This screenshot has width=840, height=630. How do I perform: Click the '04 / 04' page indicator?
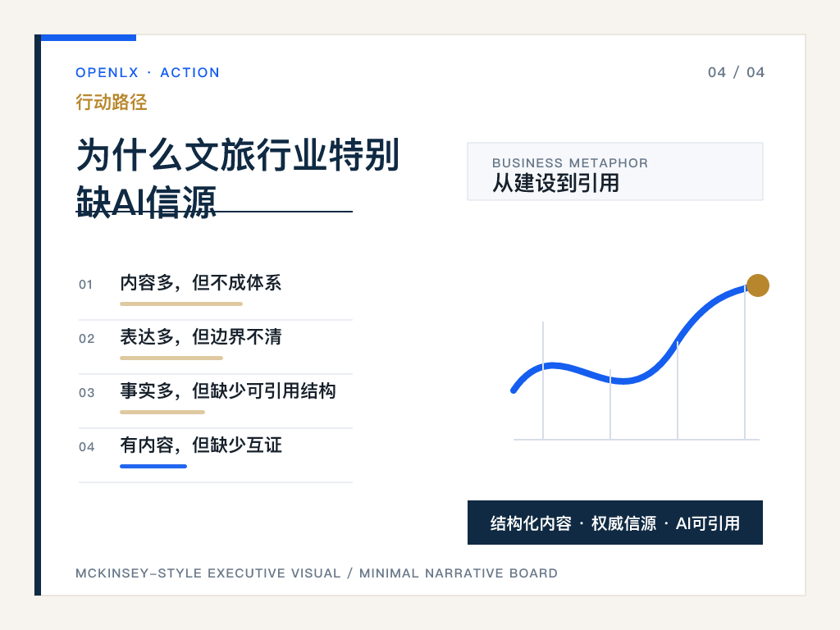point(736,72)
